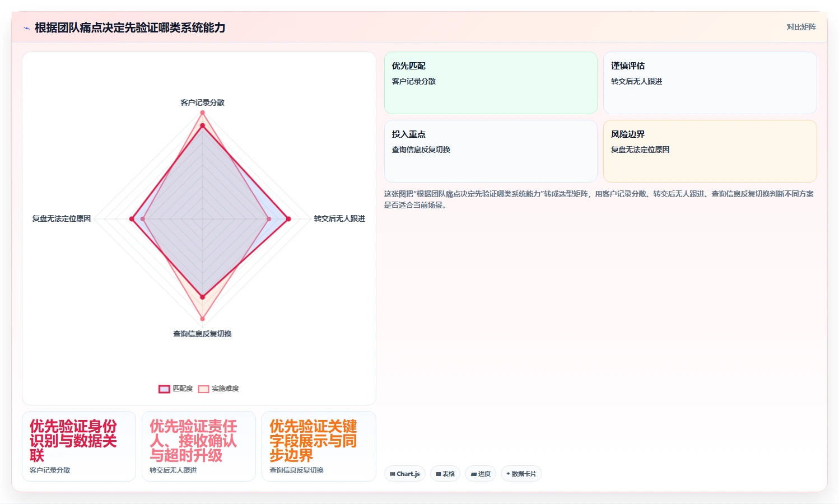
Task: Click the 表格 tag
Action: [x=445, y=474]
